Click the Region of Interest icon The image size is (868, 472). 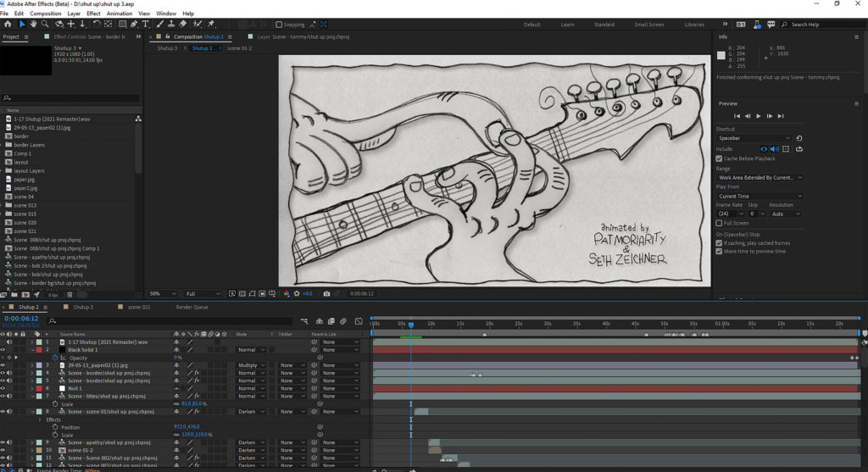pos(262,294)
